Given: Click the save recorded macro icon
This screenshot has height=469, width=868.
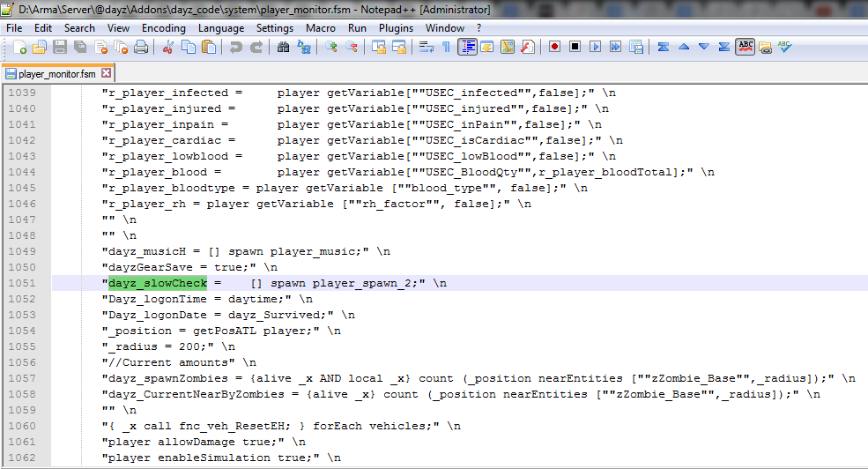Looking at the screenshot, I should pos(636,47).
